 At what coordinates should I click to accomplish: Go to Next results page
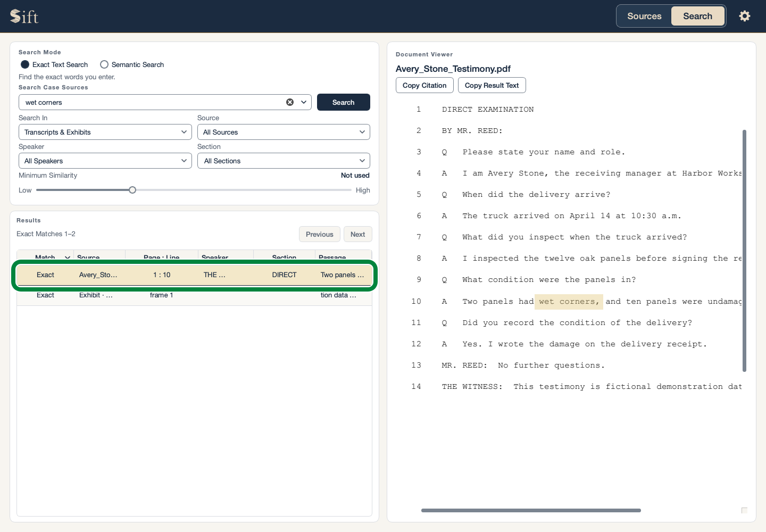coord(357,234)
